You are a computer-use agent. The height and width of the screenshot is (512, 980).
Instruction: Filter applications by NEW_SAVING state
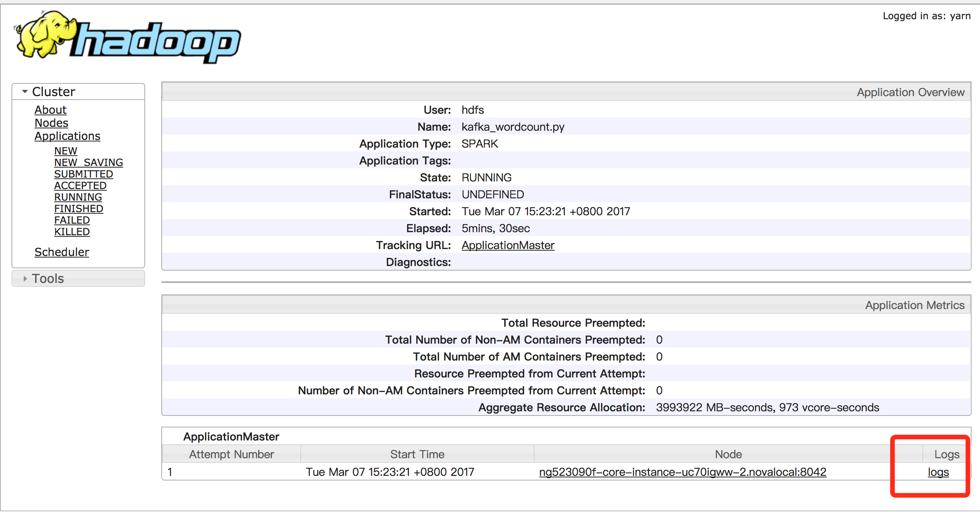click(89, 163)
